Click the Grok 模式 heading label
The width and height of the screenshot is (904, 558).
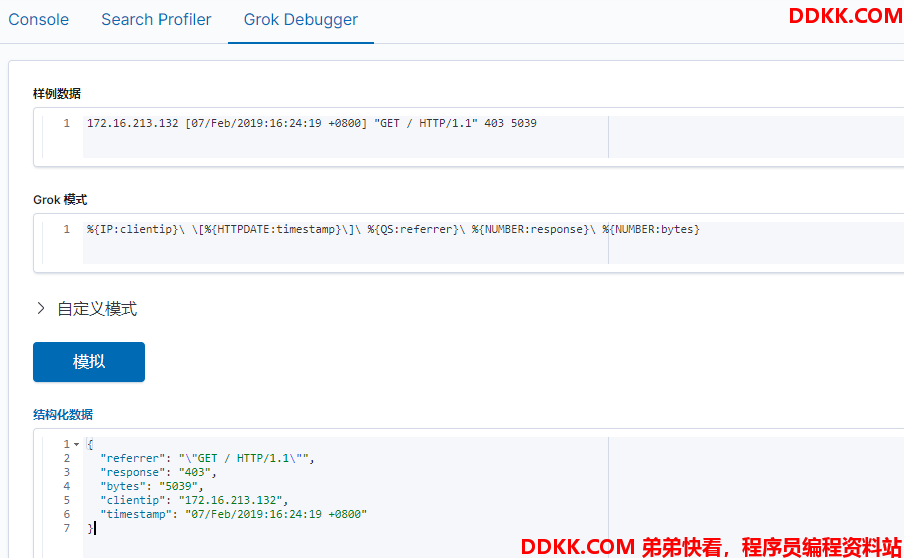(x=60, y=199)
